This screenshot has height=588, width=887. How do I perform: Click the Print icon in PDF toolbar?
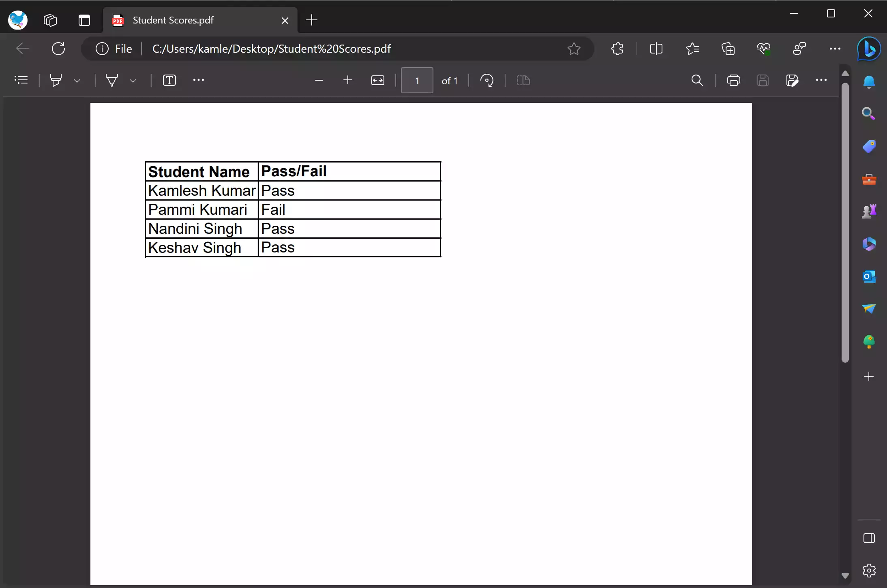point(733,80)
